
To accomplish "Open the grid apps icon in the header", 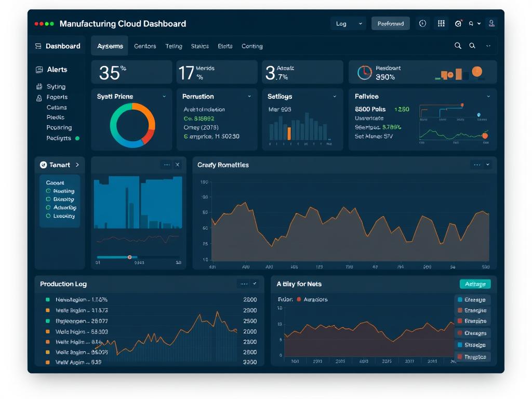I will click(441, 23).
